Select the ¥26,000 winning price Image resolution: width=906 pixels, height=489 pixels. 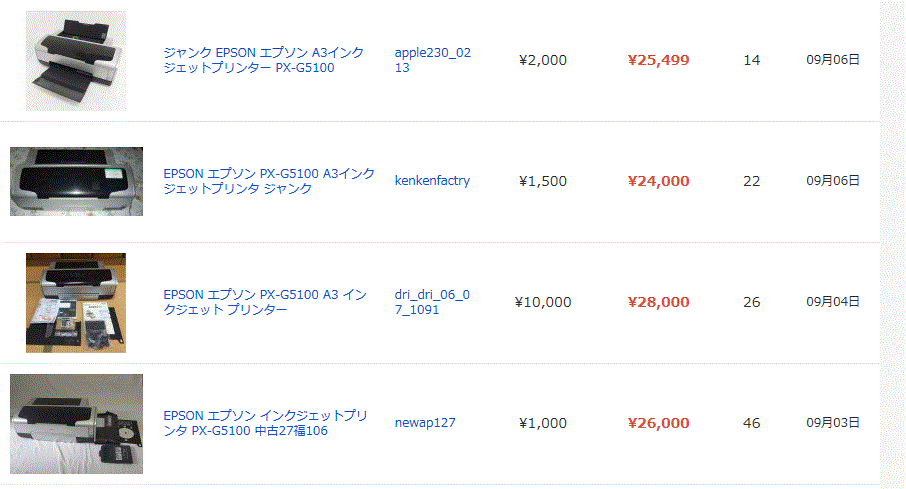coord(658,423)
